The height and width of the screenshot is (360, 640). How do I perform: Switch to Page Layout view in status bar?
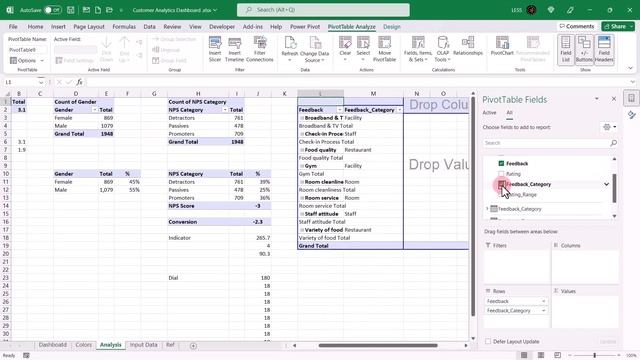pos(541,355)
